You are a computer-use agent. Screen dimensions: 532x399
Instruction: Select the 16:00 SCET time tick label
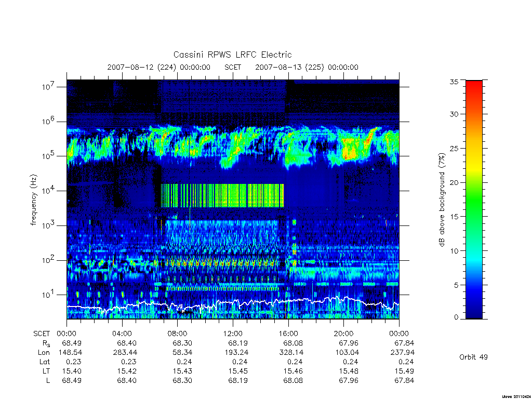288,334
